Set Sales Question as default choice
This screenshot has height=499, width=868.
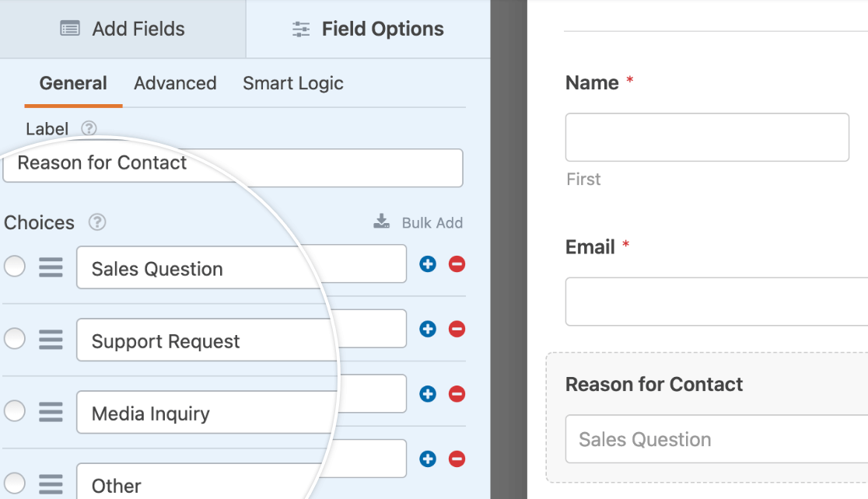15,267
